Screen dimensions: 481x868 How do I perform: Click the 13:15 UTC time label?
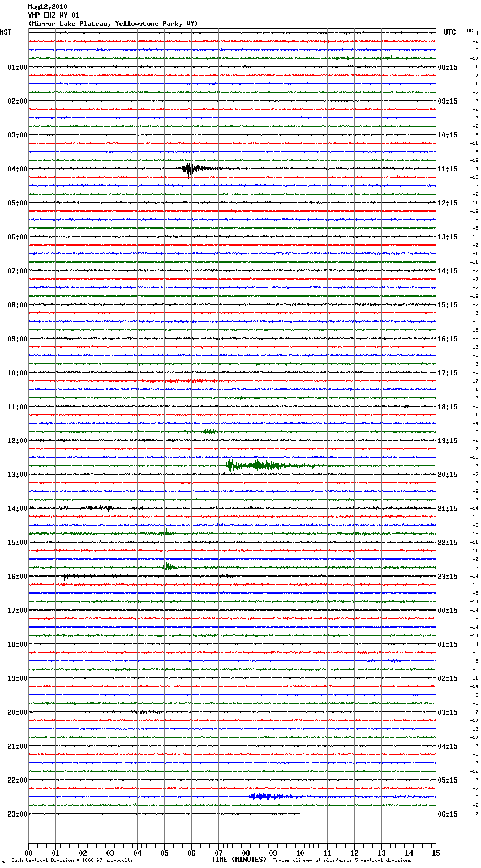coord(448,237)
